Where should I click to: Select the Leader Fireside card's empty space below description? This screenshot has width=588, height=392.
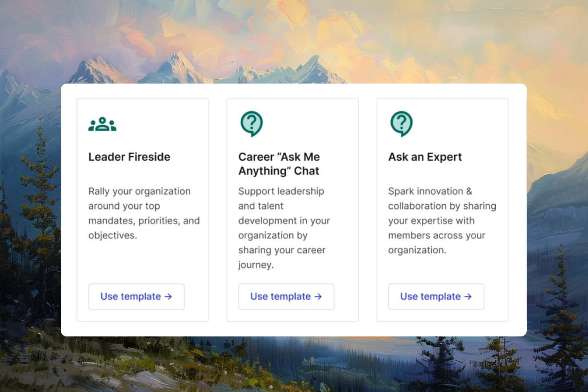click(x=143, y=262)
